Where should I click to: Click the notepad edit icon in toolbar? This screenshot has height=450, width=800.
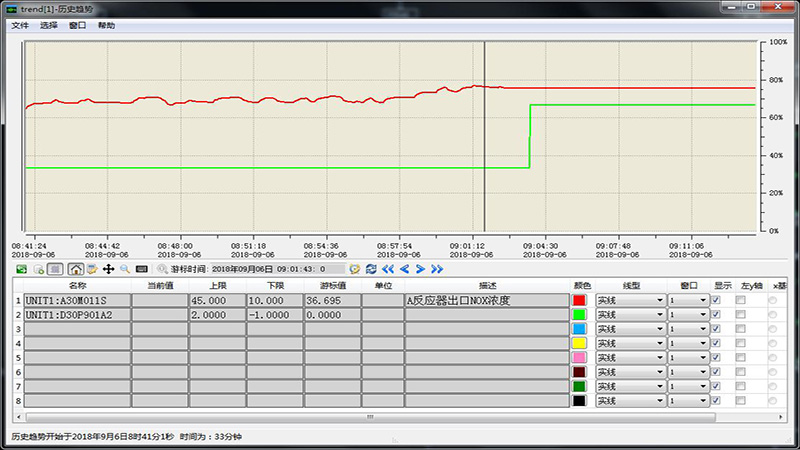pos(92,269)
